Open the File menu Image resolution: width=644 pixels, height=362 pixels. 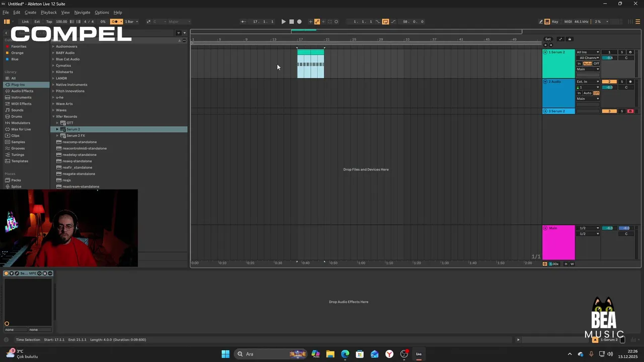(x=6, y=12)
